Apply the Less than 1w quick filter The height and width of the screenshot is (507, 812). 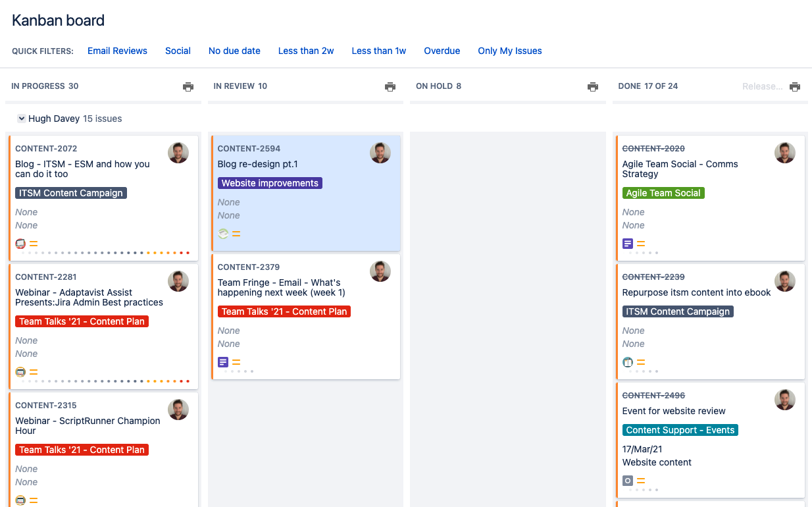pyautogui.click(x=378, y=51)
